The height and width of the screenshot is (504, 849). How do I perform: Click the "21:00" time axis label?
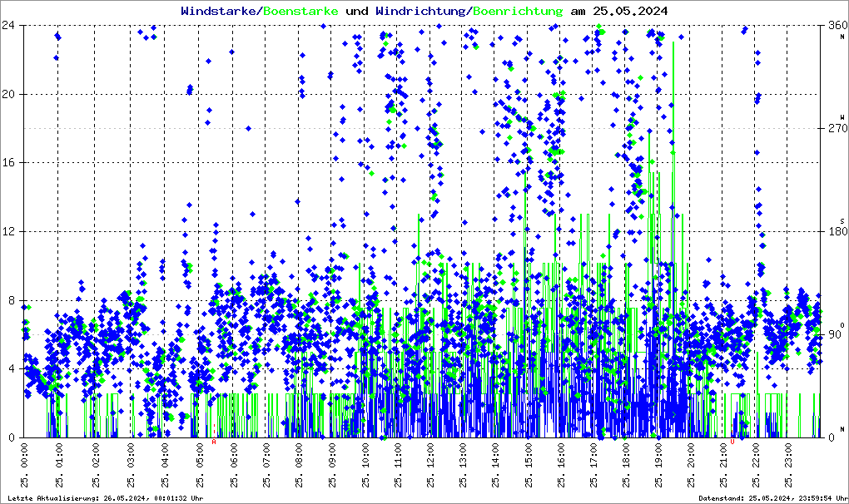click(723, 455)
